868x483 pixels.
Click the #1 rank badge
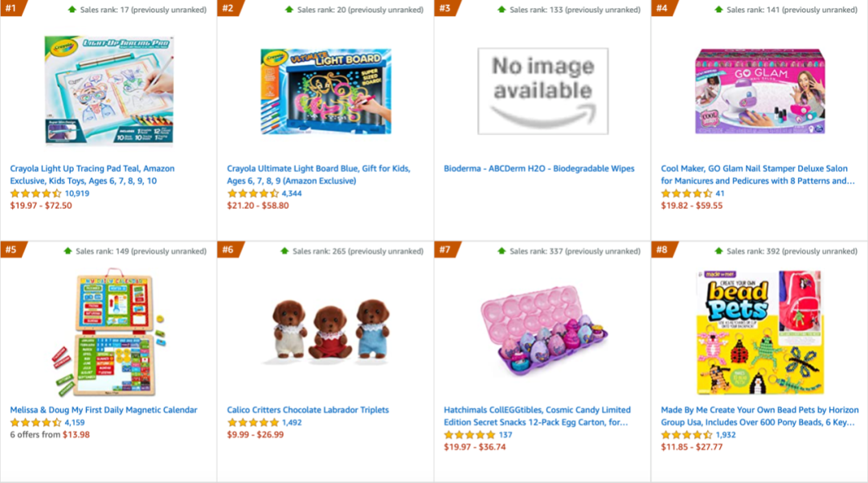click(x=11, y=9)
